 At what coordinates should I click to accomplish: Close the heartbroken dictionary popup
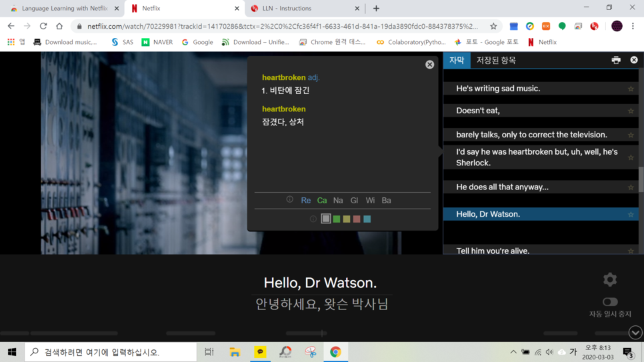[429, 65]
